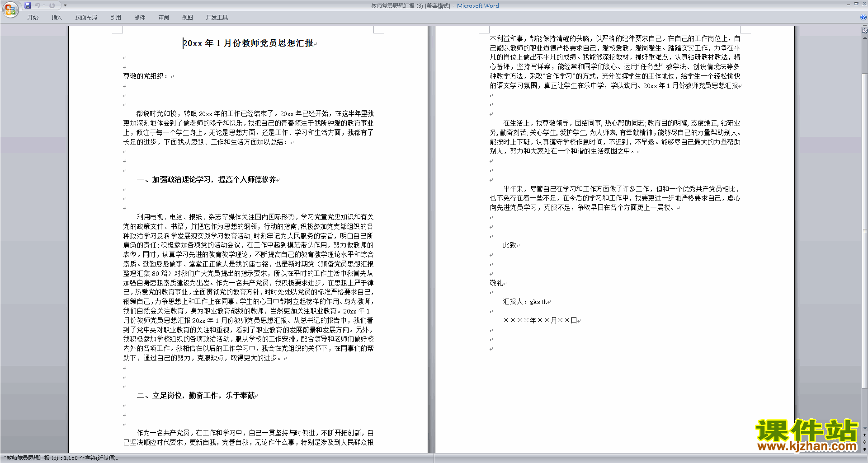This screenshot has width=868, height=463.
Task: Open the 开发工具 tab
Action: pos(217,17)
